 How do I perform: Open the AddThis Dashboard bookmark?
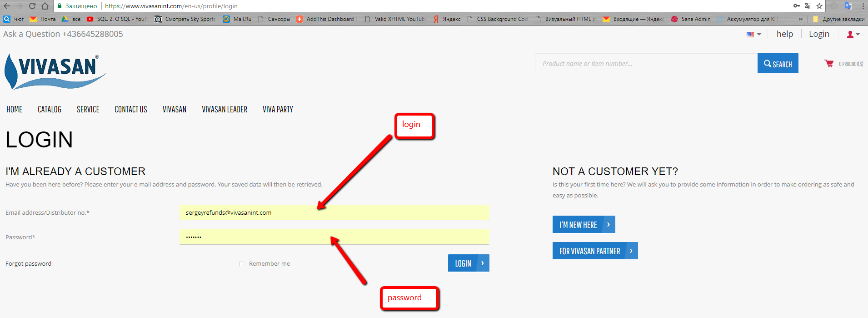click(x=325, y=19)
